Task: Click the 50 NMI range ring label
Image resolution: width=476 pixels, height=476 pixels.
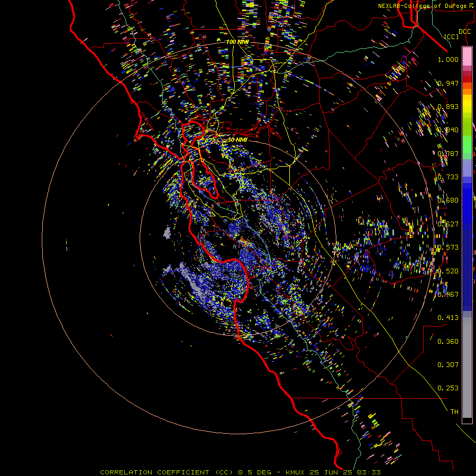Action: pyautogui.click(x=237, y=140)
